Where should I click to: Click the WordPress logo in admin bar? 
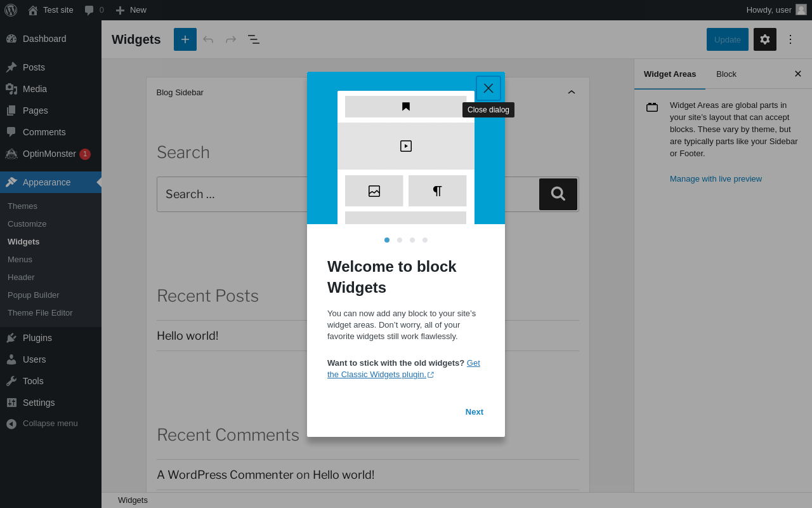(11, 10)
